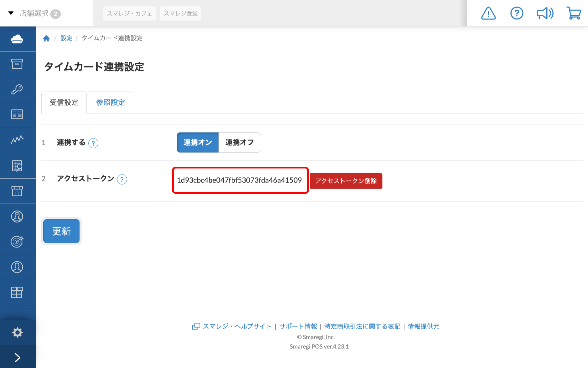Open the open-book catalog sidebar icon
Screen dimensions: 588x368
[17, 114]
